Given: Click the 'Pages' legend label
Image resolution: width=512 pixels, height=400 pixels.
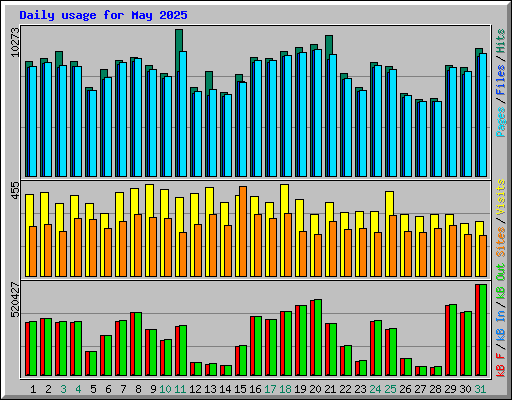Looking at the screenshot, I should click(x=501, y=122).
